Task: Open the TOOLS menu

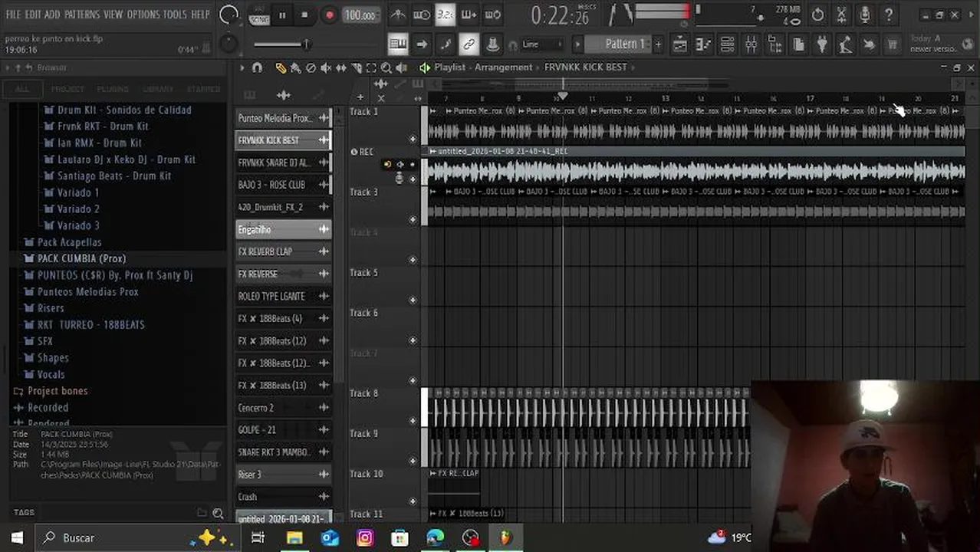Action: coord(175,15)
